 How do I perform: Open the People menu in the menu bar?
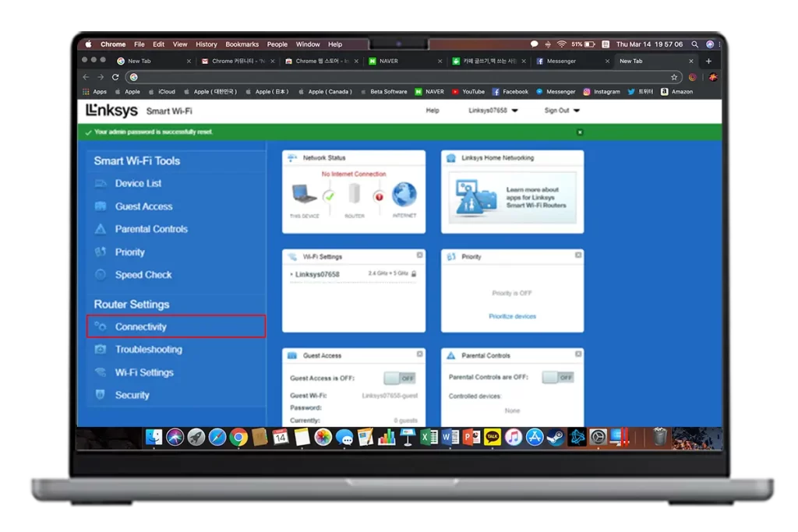[277, 44]
